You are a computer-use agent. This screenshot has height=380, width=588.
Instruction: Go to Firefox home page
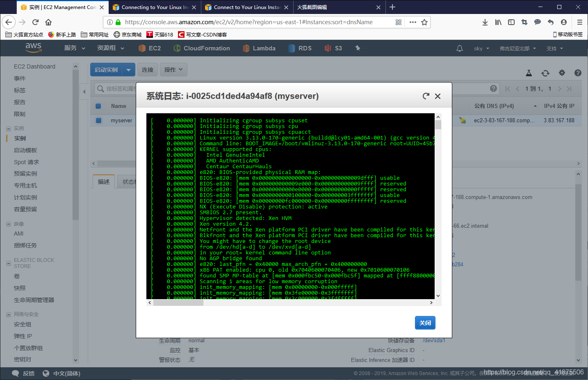[48, 22]
